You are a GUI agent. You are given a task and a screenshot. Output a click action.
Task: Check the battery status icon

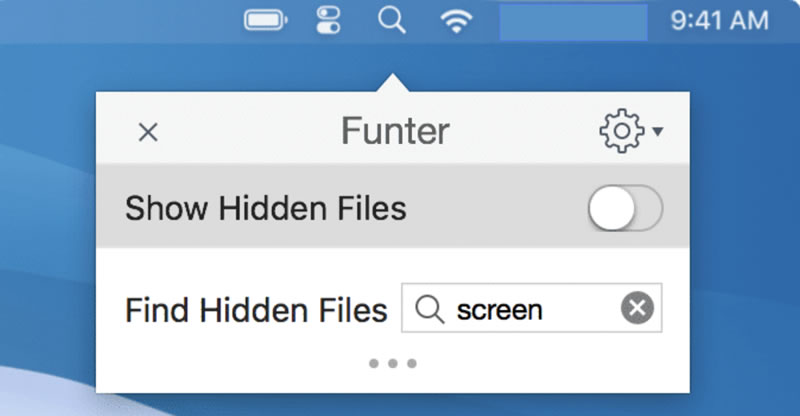(x=265, y=21)
